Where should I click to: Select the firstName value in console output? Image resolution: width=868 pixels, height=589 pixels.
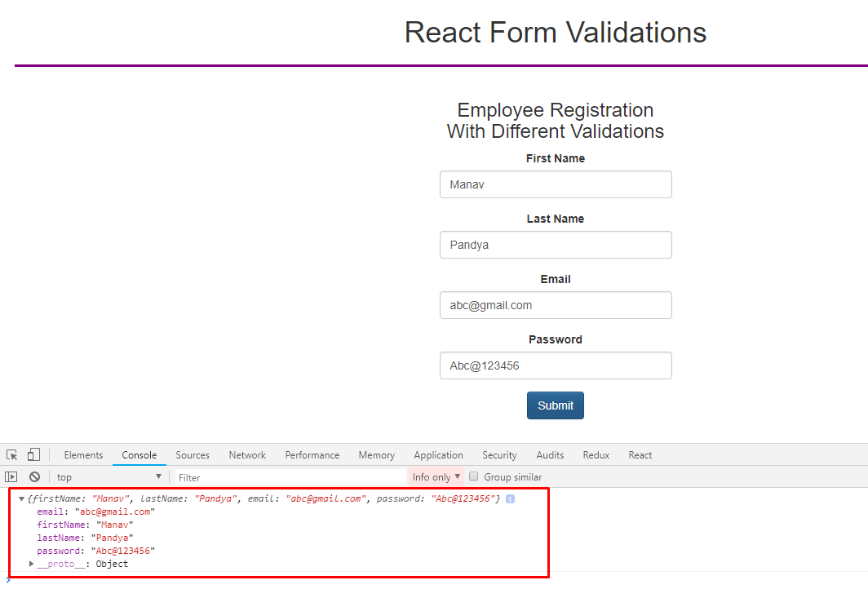pyautogui.click(x=113, y=525)
